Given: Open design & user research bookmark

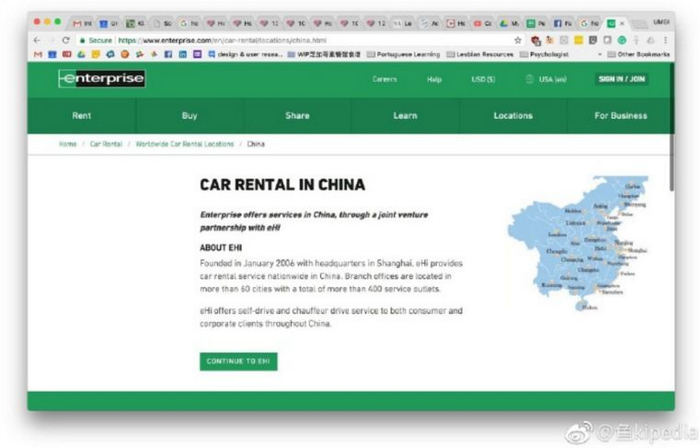Looking at the screenshot, I should point(245,54).
